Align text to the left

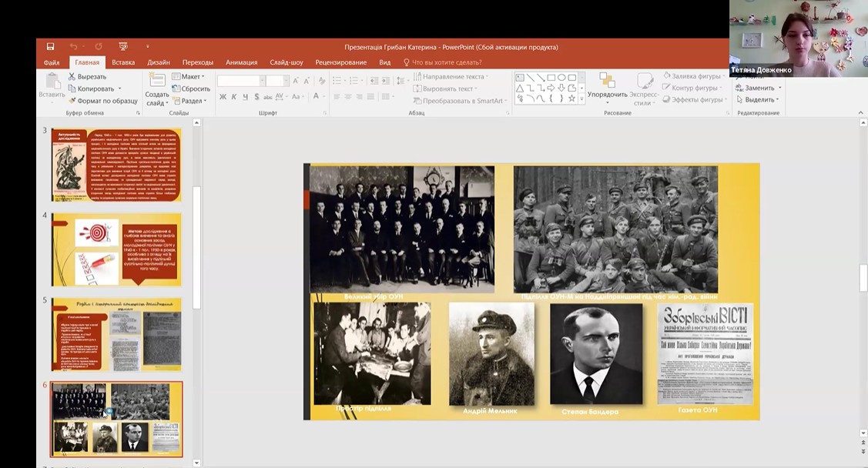tap(337, 97)
